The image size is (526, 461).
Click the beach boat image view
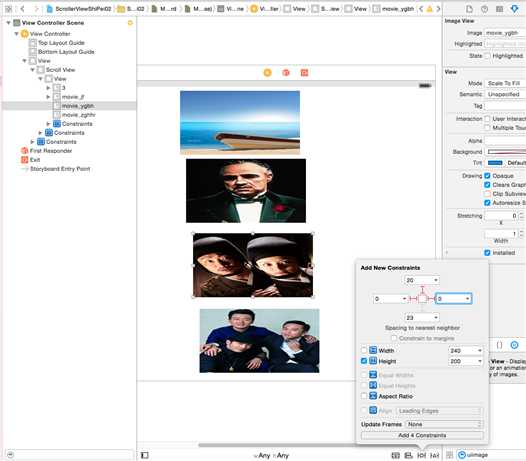coord(240,122)
